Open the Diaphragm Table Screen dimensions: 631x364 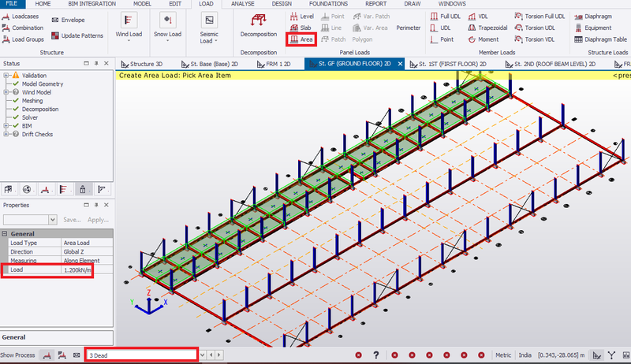click(x=600, y=39)
